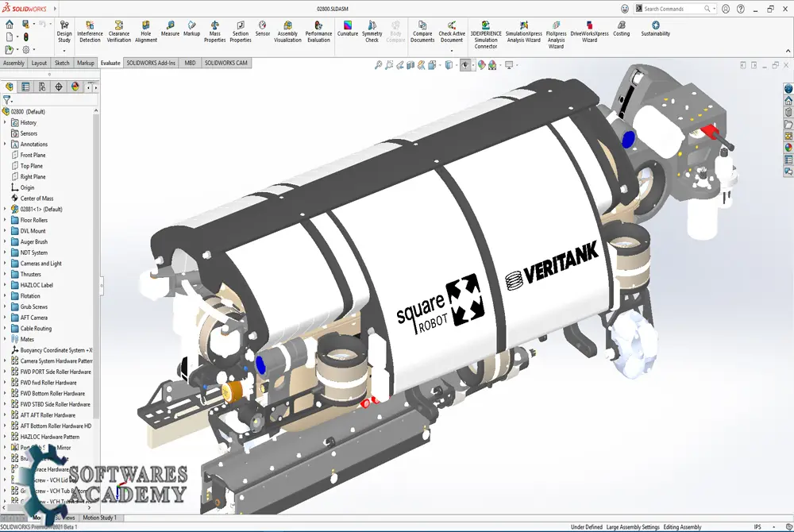Open the FeatureManager design tree tab
794x532 pixels.
(x=9, y=87)
